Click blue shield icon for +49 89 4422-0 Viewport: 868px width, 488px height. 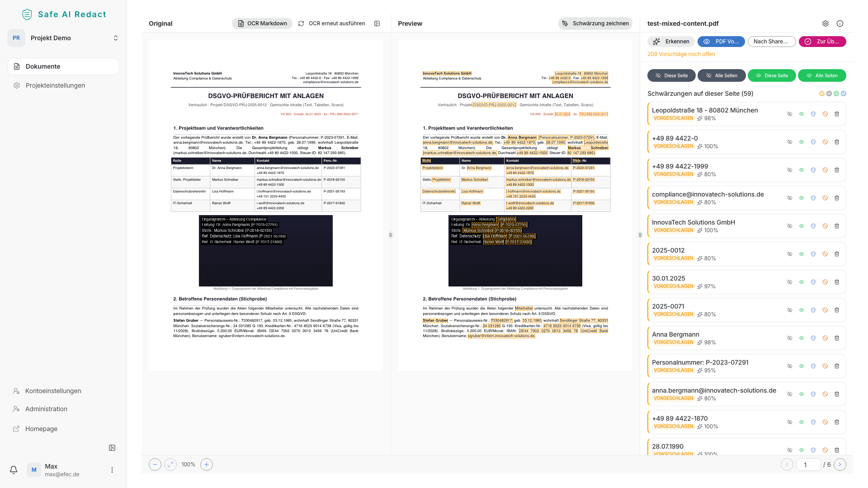click(813, 142)
